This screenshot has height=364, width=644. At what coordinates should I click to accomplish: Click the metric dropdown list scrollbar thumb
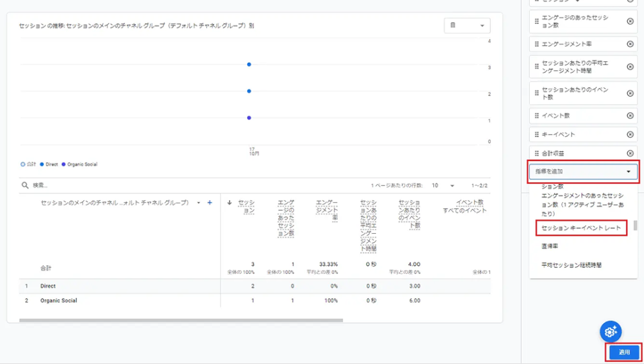(x=635, y=226)
